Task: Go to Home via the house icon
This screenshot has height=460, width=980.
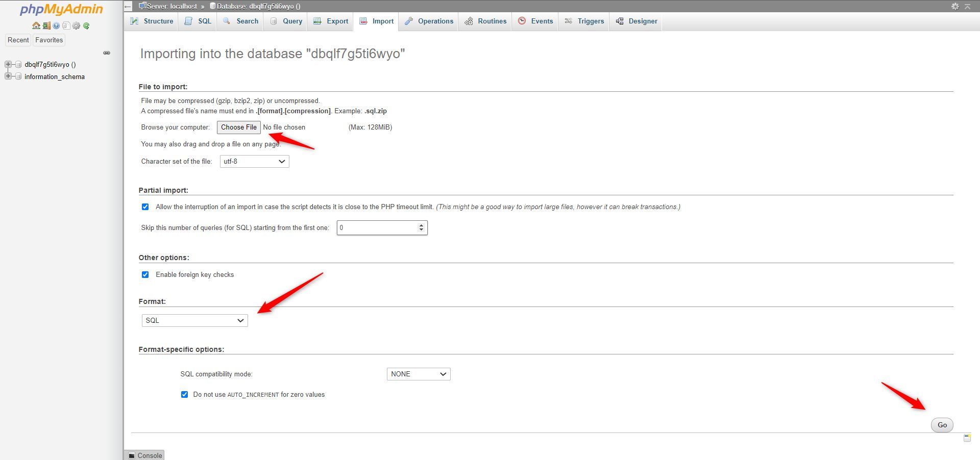Action: coord(36,25)
